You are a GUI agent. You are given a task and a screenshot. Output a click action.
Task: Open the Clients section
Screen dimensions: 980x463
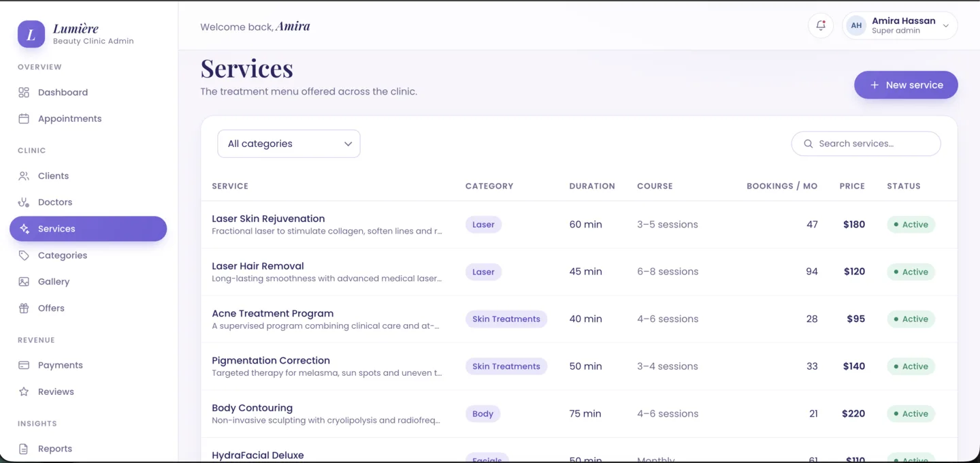88,176
